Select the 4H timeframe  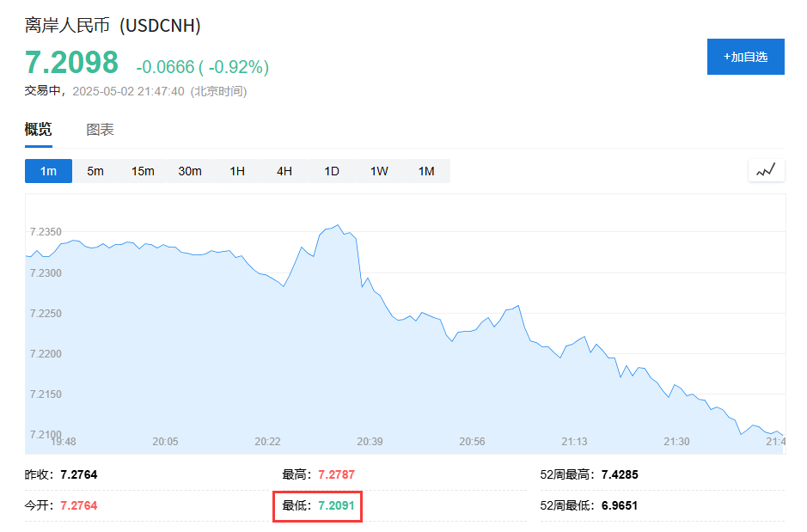click(x=284, y=171)
